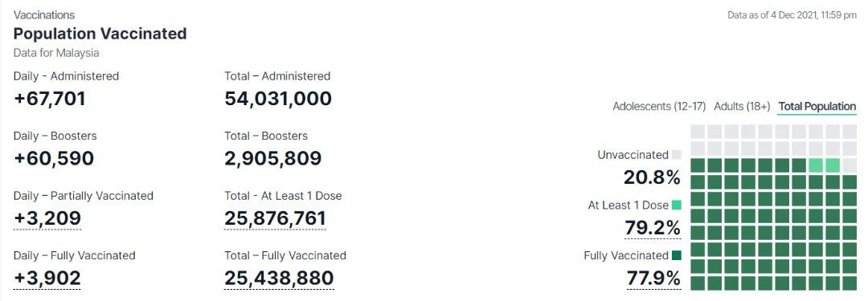Click the Fully Vaccinated dark green swatch
This screenshot has width=868, height=301.
pyautogui.click(x=677, y=255)
